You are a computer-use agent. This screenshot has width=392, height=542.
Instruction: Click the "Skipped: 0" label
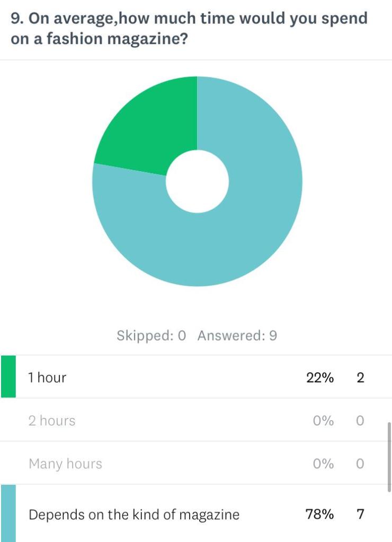pos(151,335)
